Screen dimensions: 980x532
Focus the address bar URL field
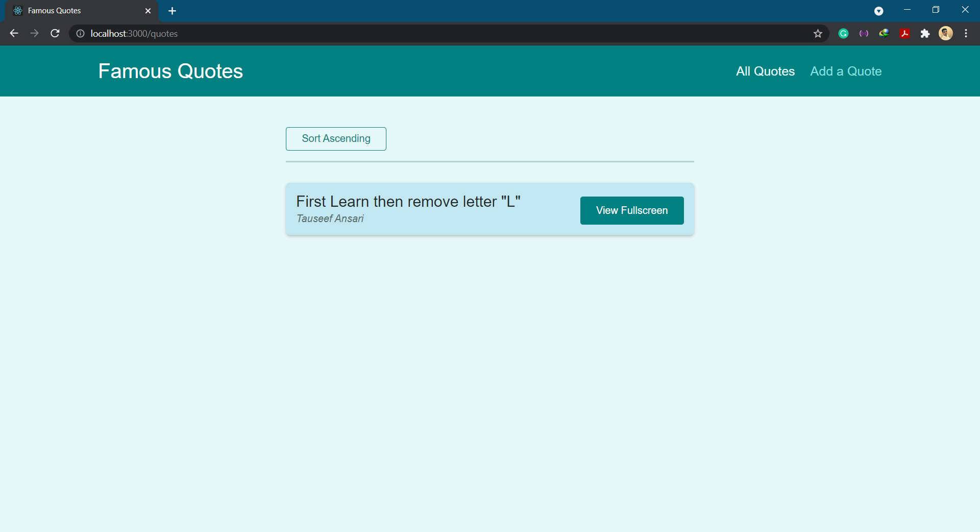(408, 34)
